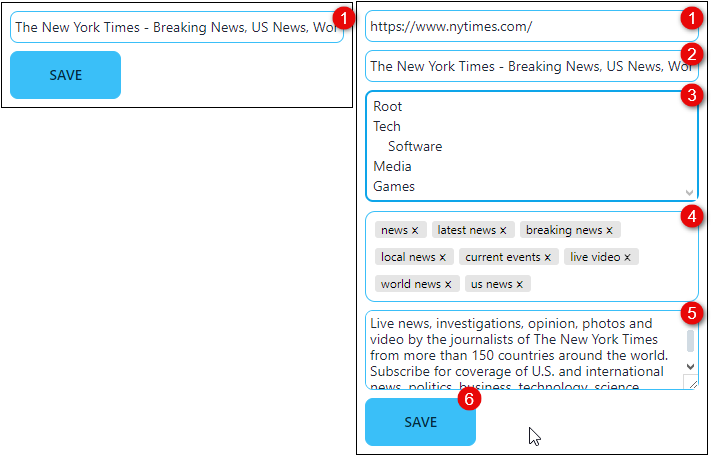Click SAVE button in left simple panel

[x=65, y=75]
